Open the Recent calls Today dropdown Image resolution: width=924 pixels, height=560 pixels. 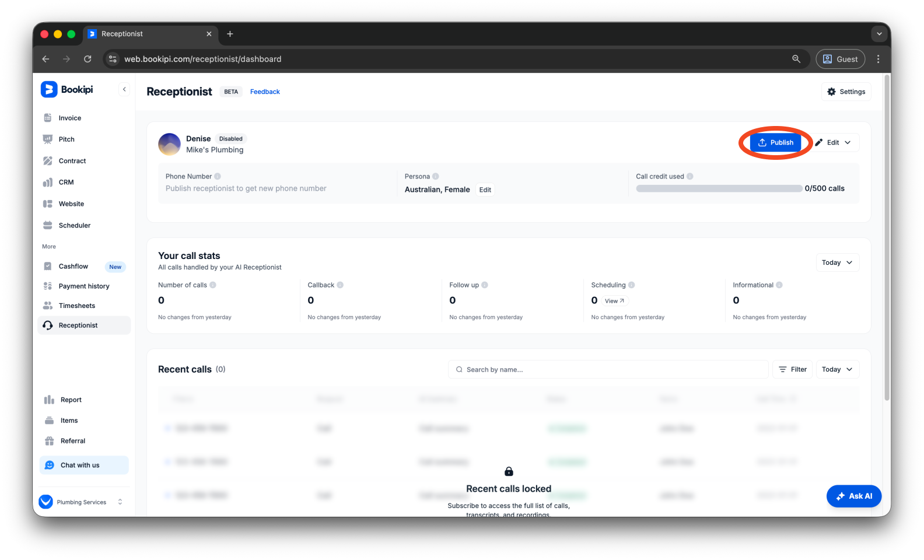tap(837, 369)
